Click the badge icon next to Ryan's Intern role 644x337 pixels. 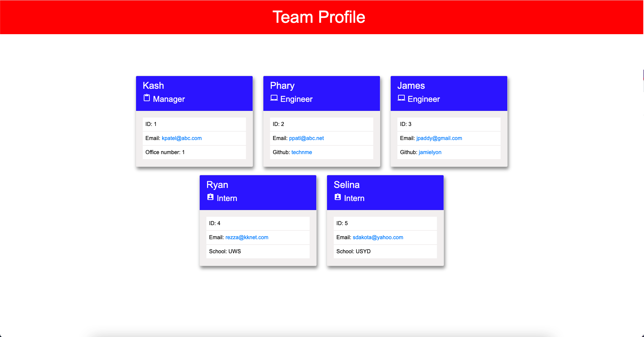click(x=210, y=197)
